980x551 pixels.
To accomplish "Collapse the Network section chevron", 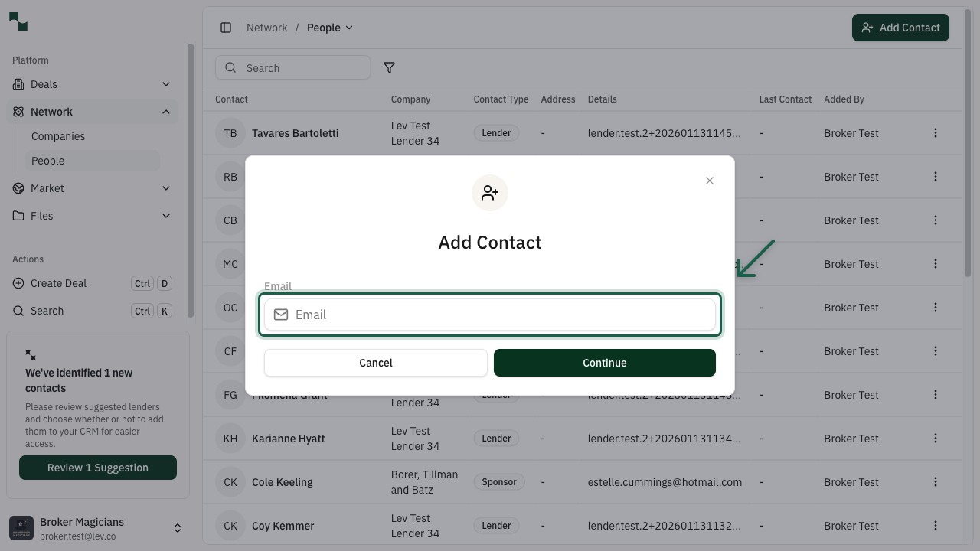I will [166, 111].
